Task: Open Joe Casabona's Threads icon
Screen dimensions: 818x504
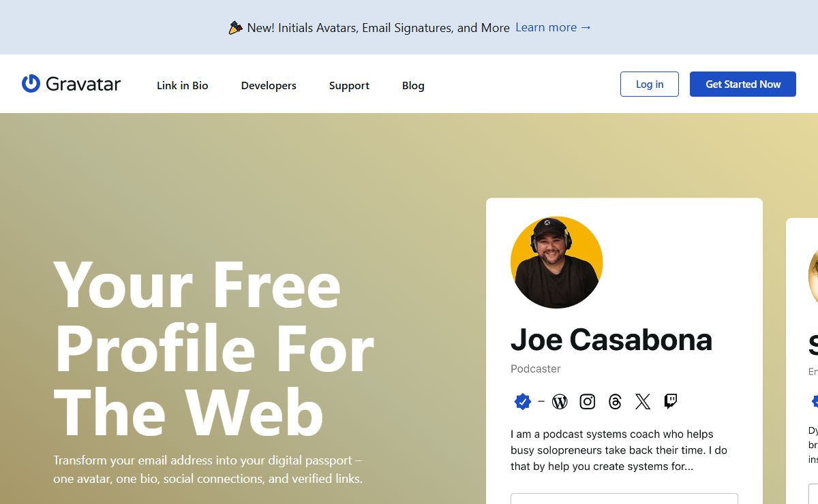Action: pos(615,402)
